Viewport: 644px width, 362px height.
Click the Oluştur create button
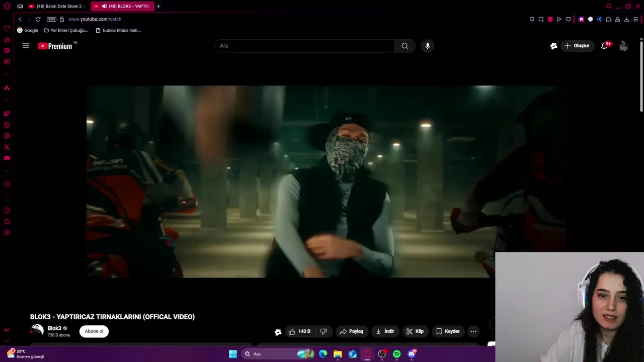tap(577, 46)
